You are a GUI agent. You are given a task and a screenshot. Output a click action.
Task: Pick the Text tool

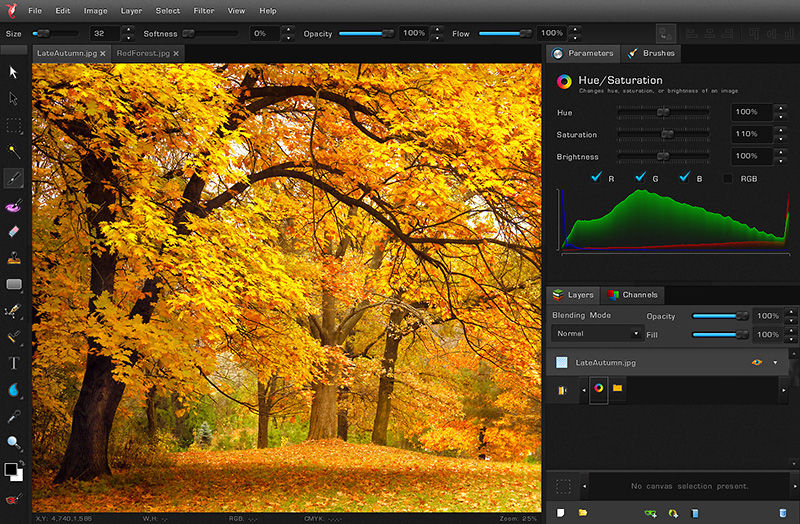coord(14,363)
